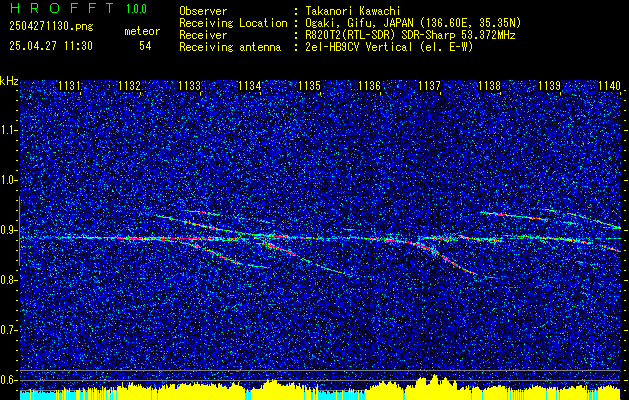The height and width of the screenshot is (400, 629).
Task: Click the 1135 time marker
Action: coord(309,86)
